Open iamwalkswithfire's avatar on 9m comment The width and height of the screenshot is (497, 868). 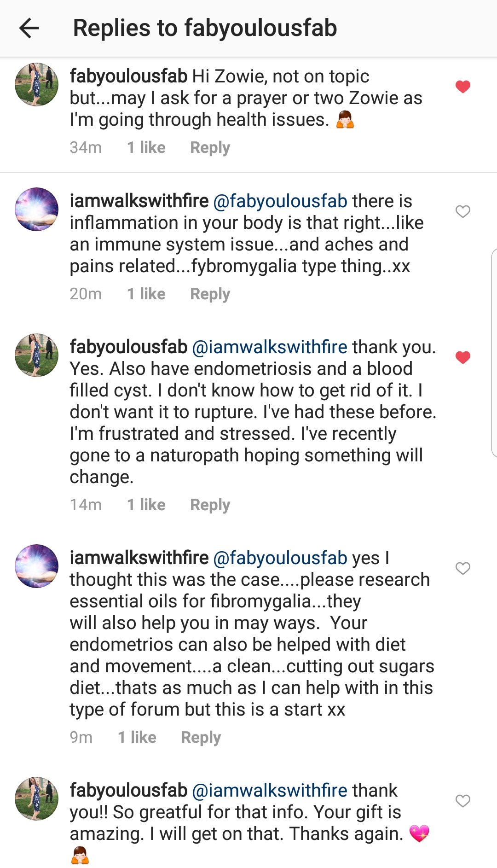37,566
